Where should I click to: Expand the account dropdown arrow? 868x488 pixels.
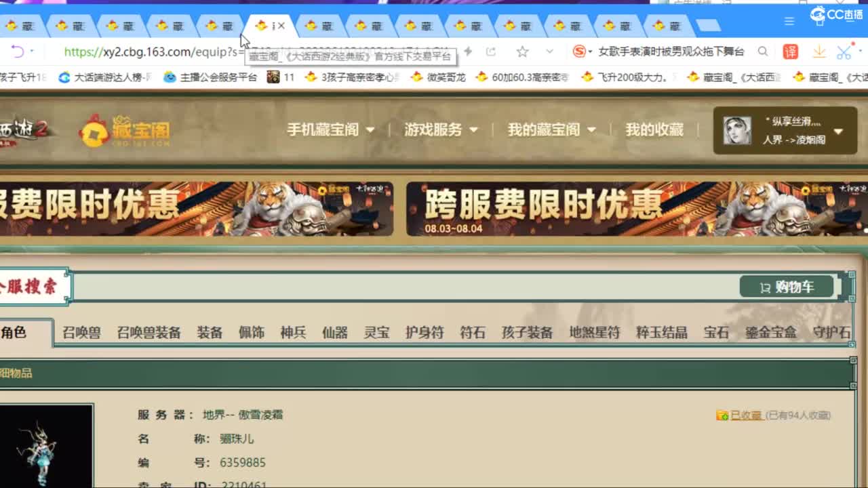(x=838, y=131)
